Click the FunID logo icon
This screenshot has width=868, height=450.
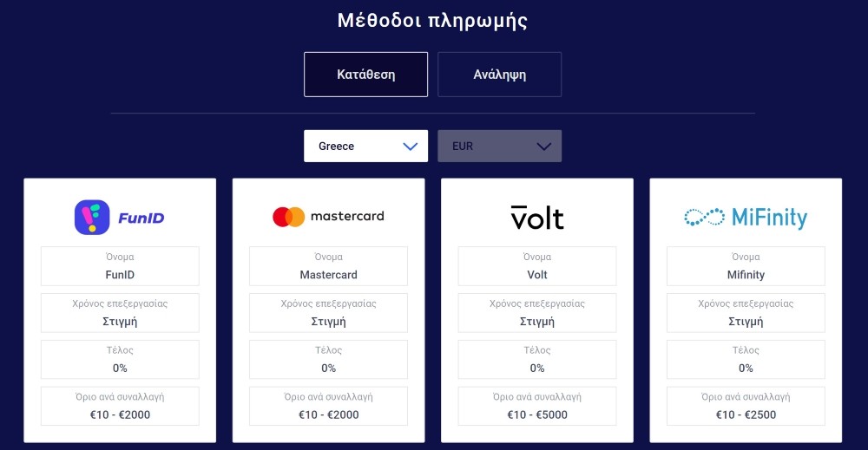coord(93,218)
